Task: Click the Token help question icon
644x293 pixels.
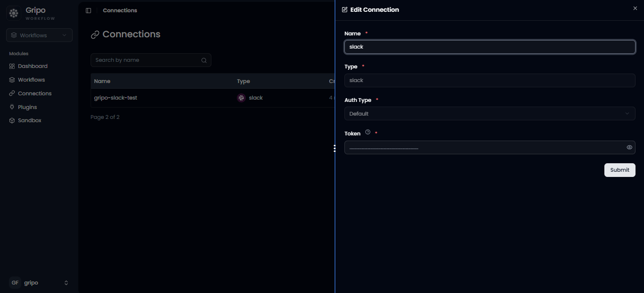Action: (x=368, y=133)
